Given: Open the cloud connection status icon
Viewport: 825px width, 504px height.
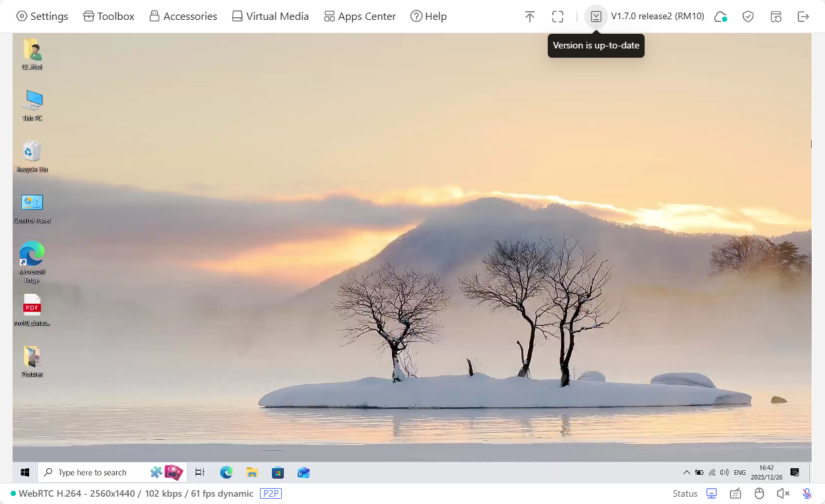Looking at the screenshot, I should pos(720,17).
